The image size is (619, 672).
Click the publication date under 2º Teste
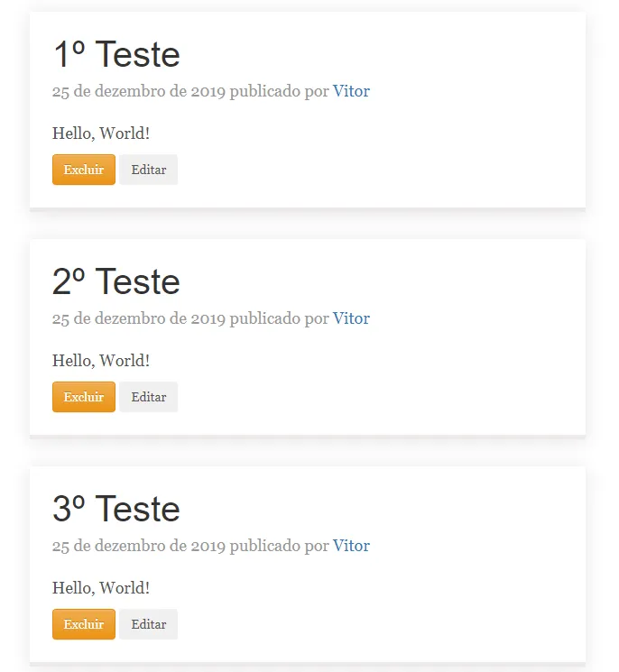click(139, 318)
